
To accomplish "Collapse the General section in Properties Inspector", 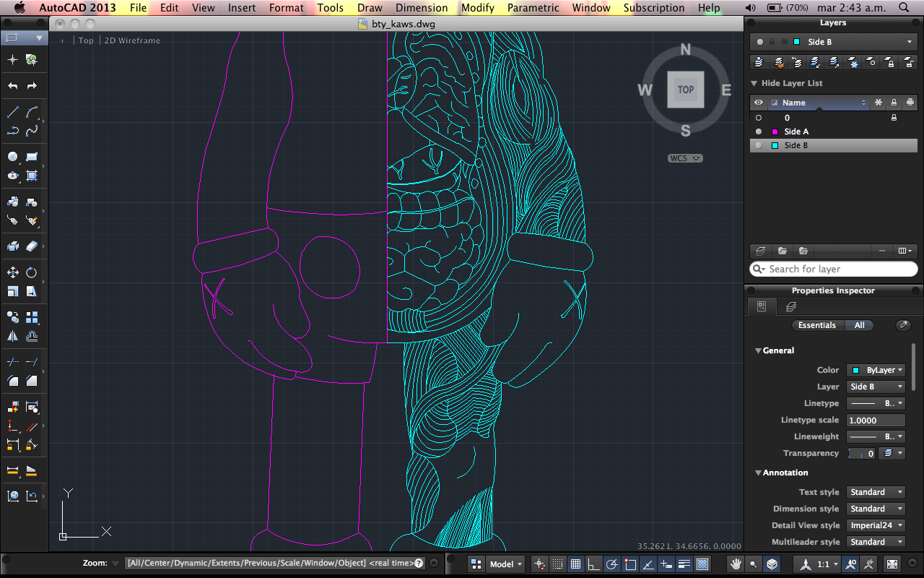I will [758, 350].
